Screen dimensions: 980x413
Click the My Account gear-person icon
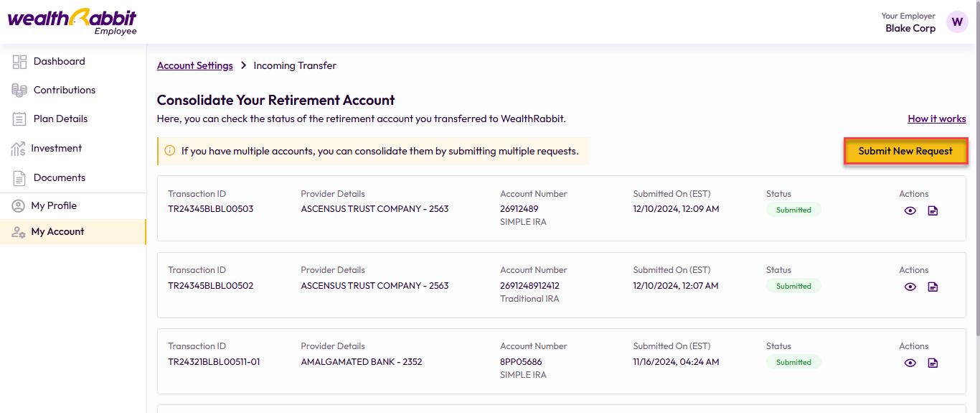pyautogui.click(x=19, y=232)
